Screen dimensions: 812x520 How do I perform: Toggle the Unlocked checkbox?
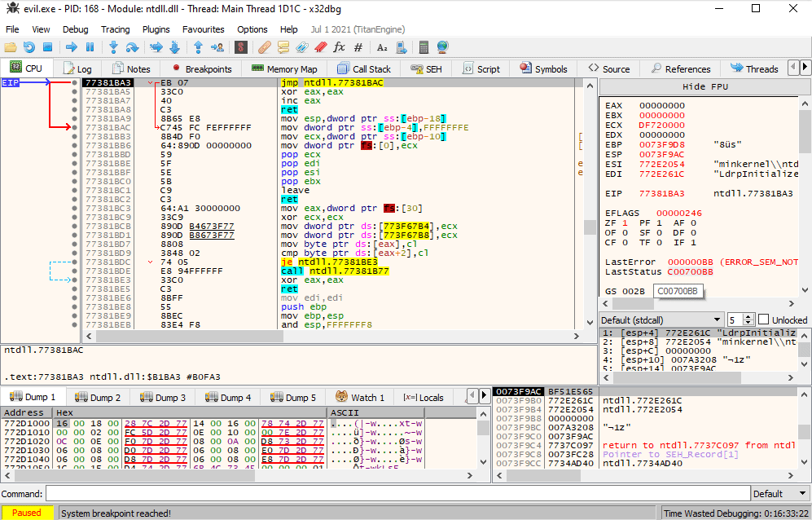[763, 319]
